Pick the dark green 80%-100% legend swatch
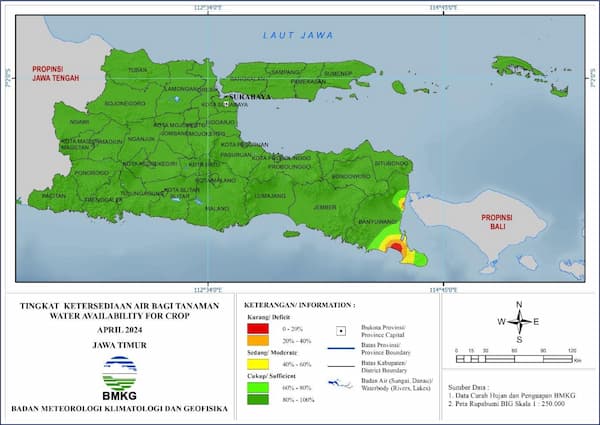 (258, 399)
